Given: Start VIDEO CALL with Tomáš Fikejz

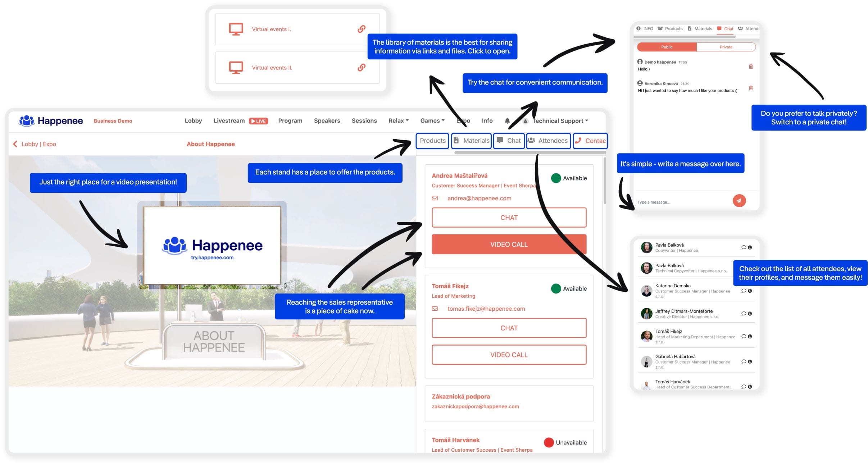Looking at the screenshot, I should coord(509,355).
